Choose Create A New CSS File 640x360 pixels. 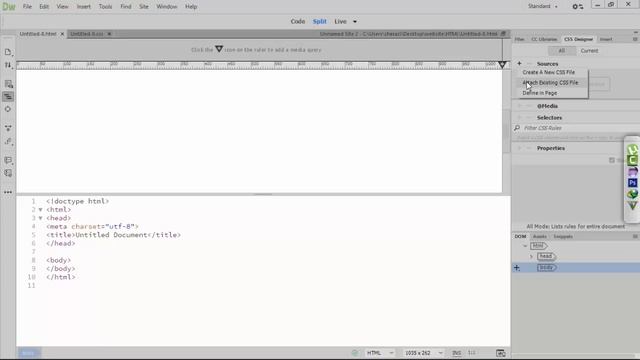pyautogui.click(x=550, y=72)
